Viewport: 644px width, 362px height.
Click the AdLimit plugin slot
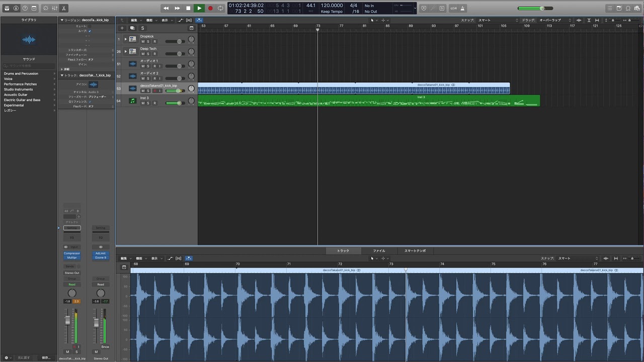coord(101,253)
